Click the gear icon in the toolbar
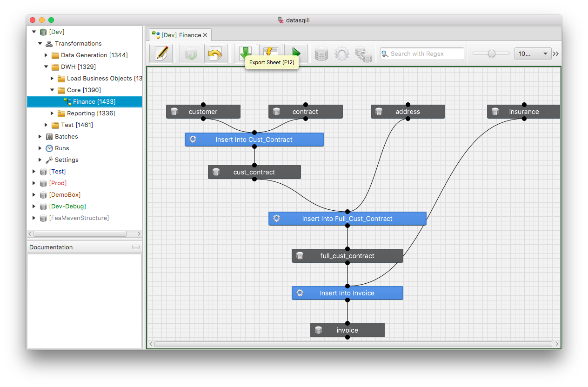The image size is (588, 387). pos(342,54)
